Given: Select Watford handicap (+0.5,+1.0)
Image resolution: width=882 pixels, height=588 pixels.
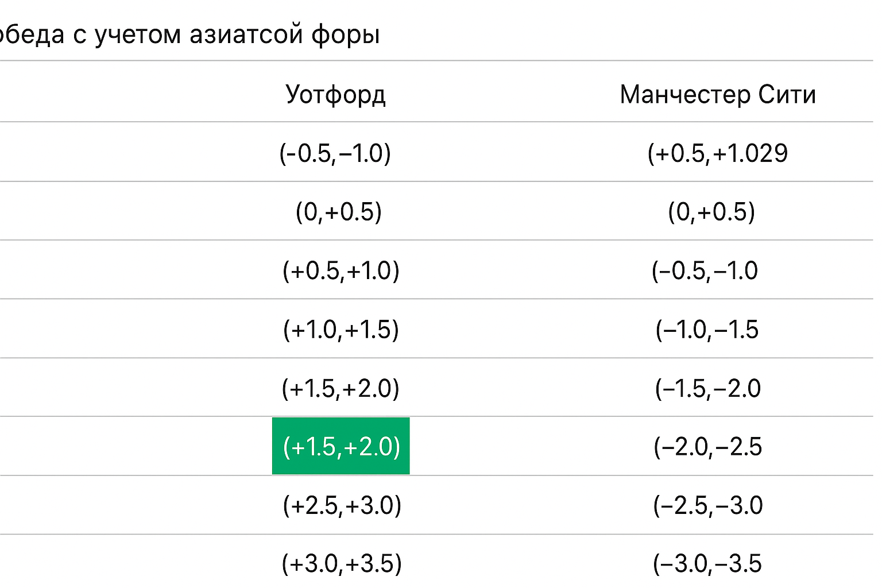Looking at the screenshot, I should click(x=341, y=271).
